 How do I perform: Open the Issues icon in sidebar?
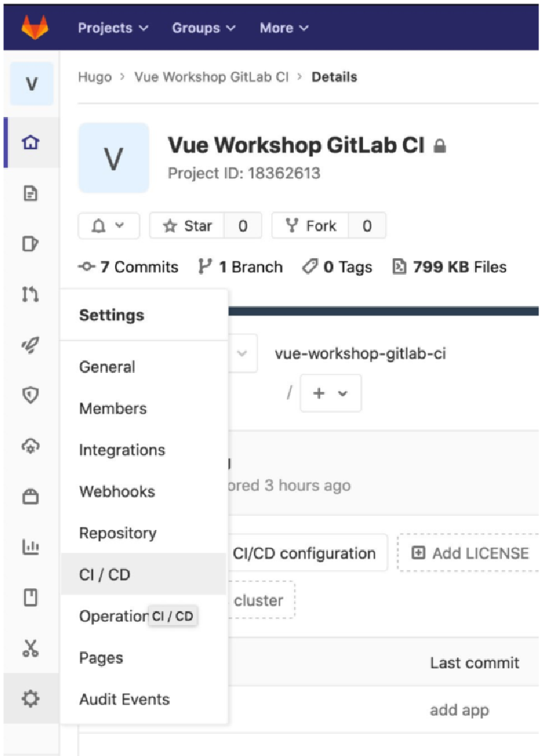[x=31, y=244]
